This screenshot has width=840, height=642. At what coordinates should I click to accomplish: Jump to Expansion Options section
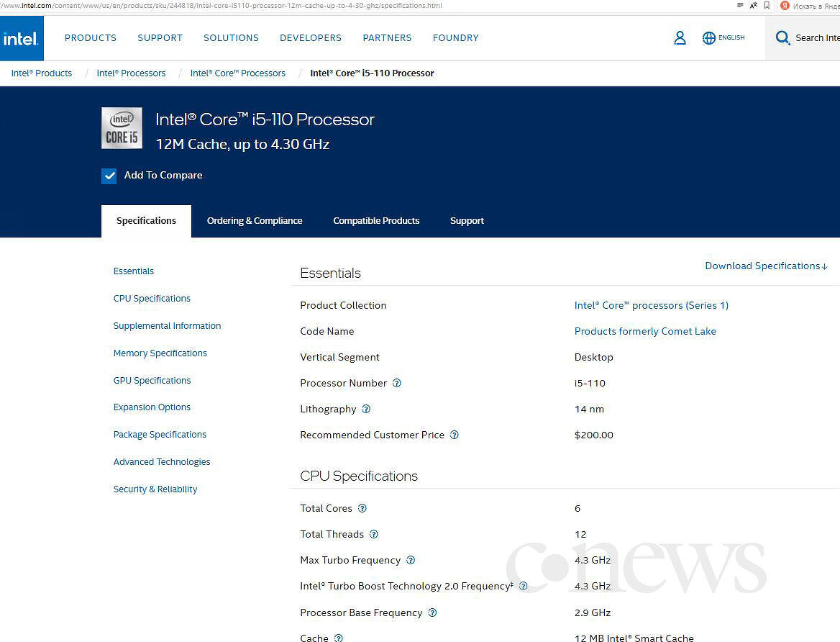(x=152, y=407)
